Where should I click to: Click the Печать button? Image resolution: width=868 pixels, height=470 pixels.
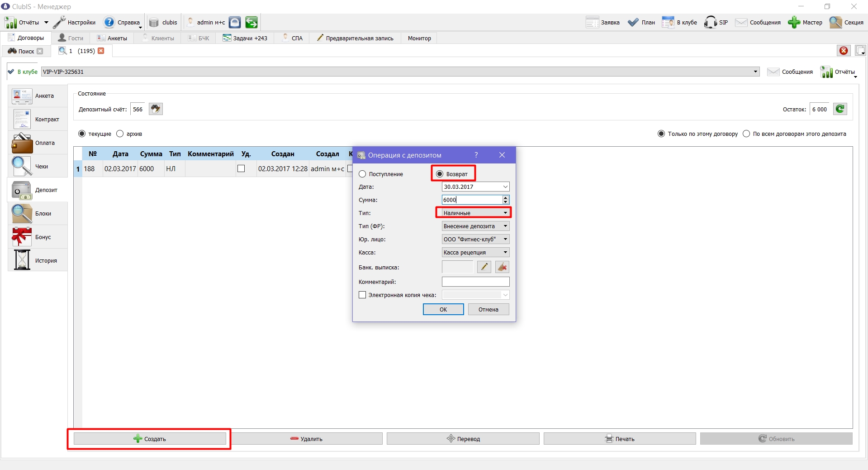(x=620, y=439)
